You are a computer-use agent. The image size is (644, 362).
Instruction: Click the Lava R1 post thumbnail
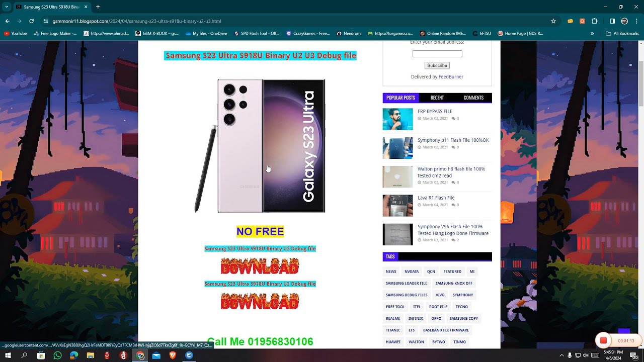point(397,206)
